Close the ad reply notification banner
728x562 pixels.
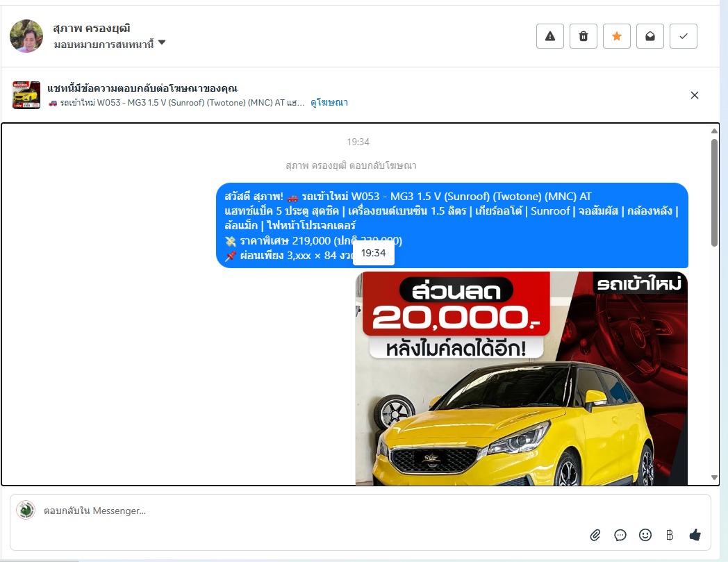[x=695, y=95]
